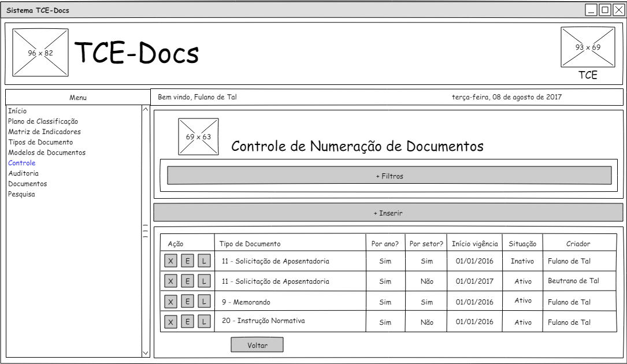Expand the + Inserir bar

coord(388,213)
